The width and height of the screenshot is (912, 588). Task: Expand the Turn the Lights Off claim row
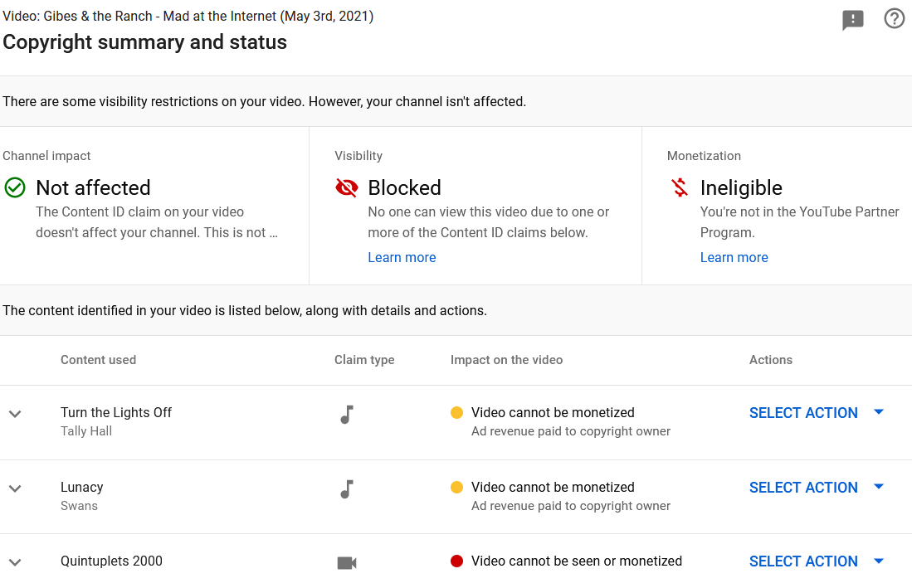(15, 415)
